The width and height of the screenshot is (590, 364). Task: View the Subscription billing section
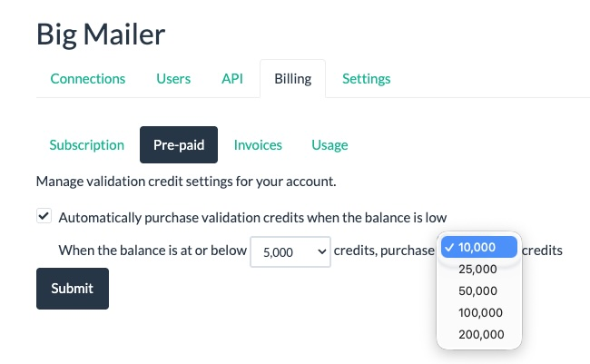click(87, 145)
